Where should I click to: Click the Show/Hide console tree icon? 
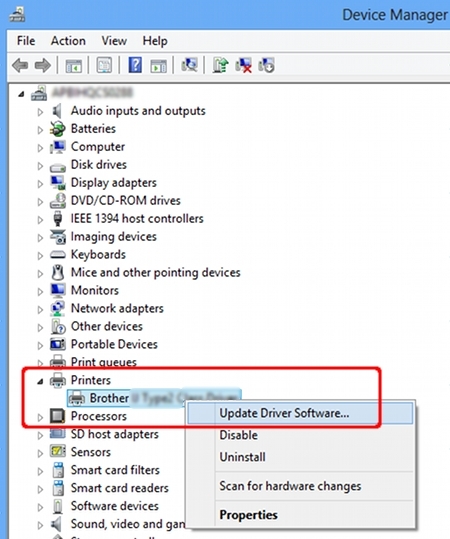coord(74,65)
